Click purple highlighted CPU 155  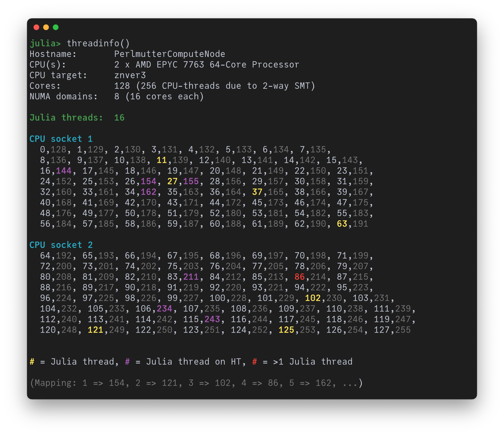191,182
